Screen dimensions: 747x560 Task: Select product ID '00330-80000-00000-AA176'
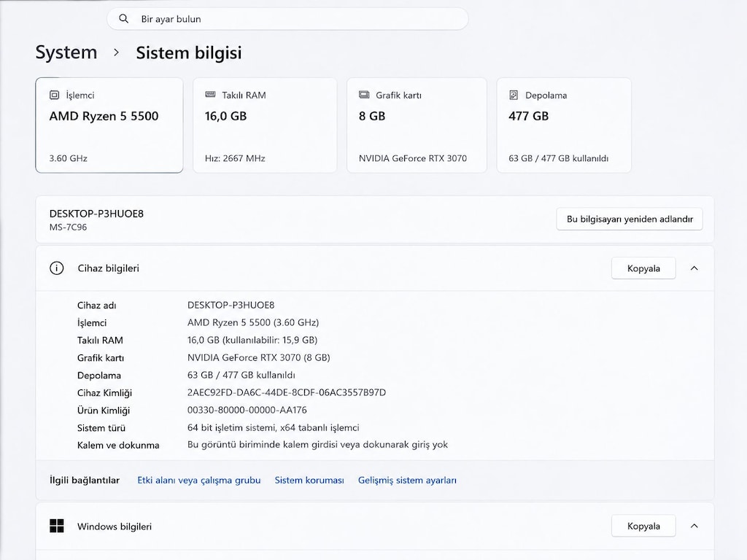click(x=247, y=410)
